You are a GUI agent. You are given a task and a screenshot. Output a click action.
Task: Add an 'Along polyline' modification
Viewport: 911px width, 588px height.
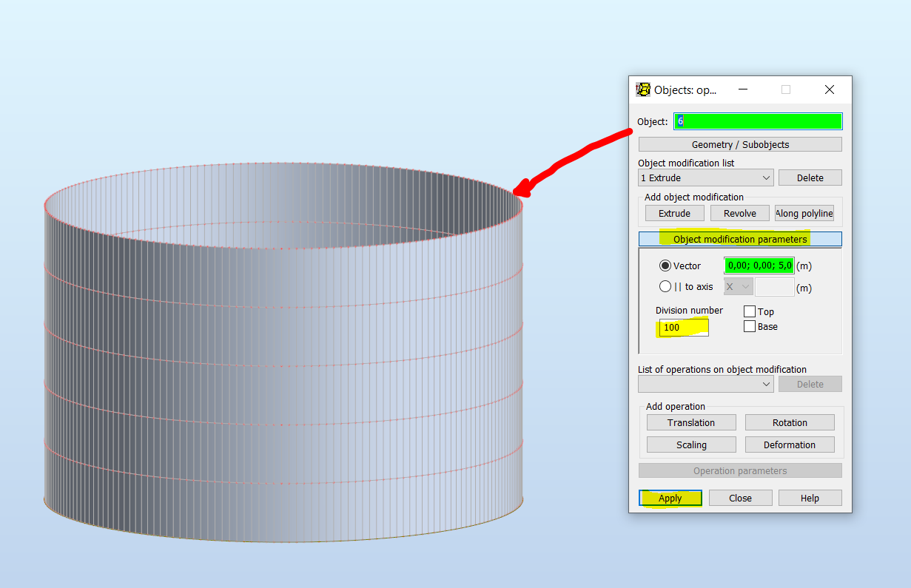point(804,212)
